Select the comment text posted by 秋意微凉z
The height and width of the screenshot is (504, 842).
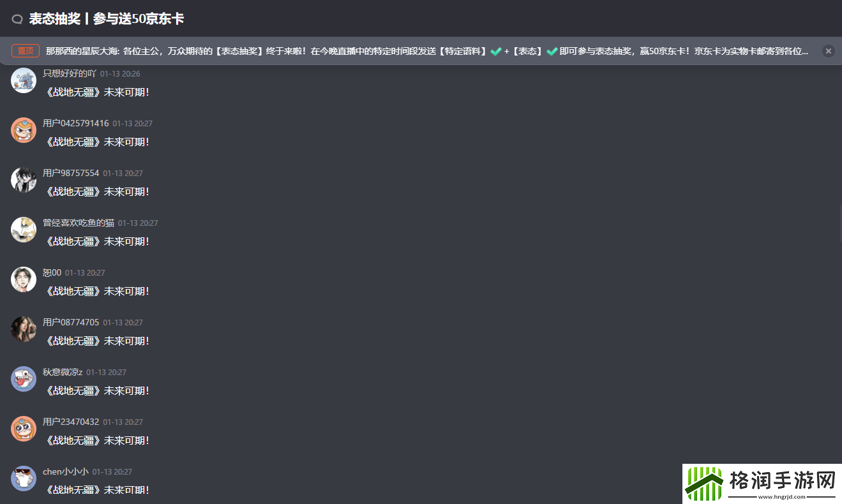(x=97, y=390)
